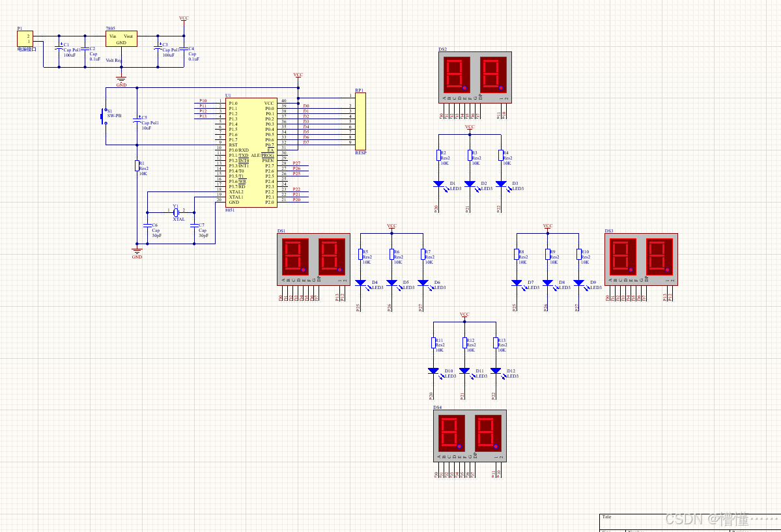Select resistor R1 10K
The width and height of the screenshot is (781, 532).
(137, 166)
